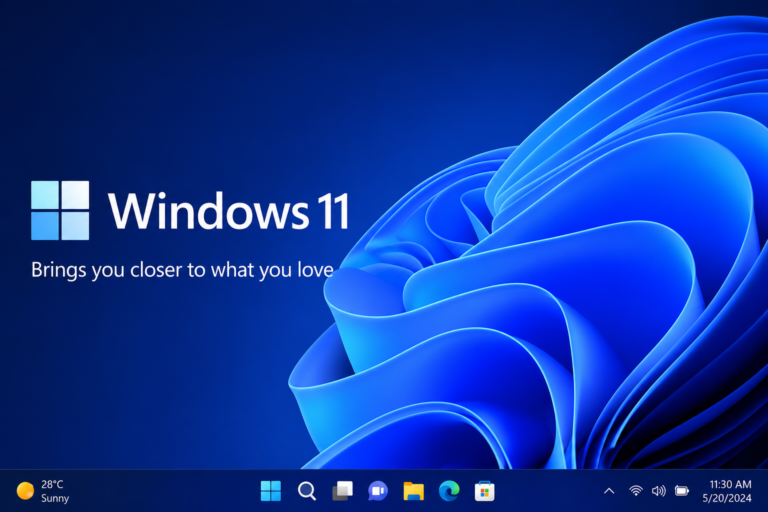Open File Explorer from the taskbar

[413, 490]
